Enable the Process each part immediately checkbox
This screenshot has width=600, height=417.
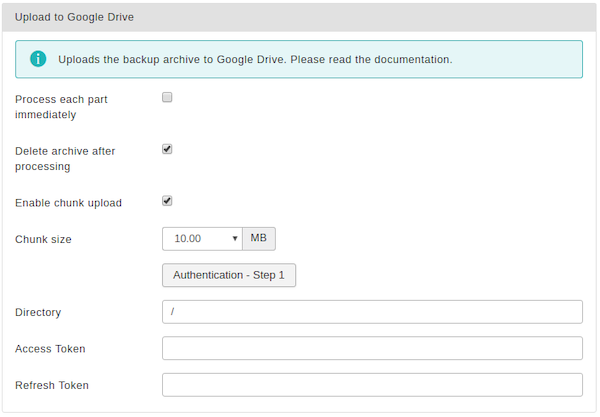[x=167, y=97]
